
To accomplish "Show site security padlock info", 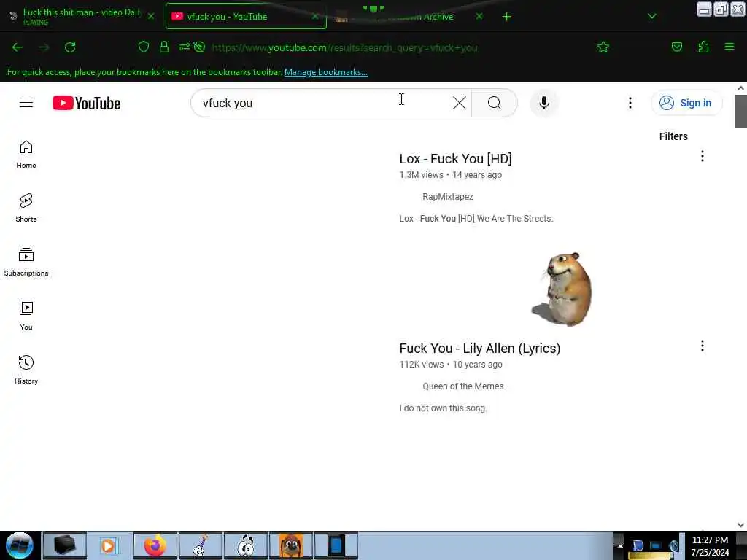I will tap(164, 47).
